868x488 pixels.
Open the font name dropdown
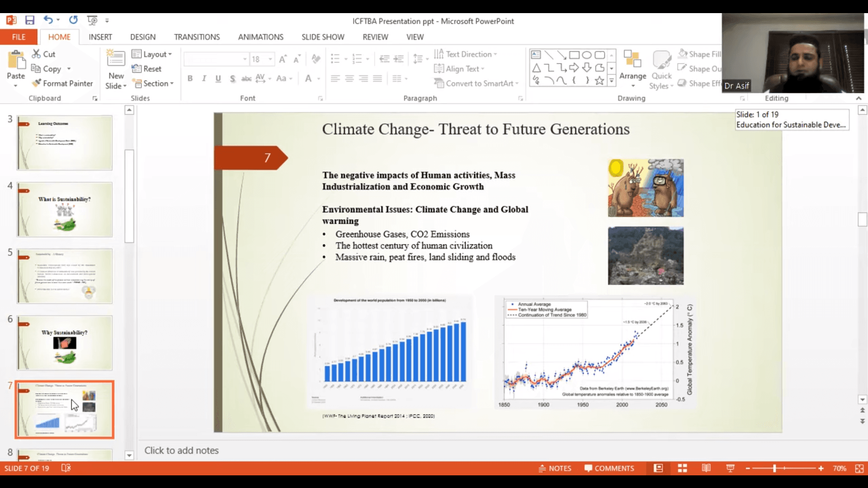click(245, 59)
